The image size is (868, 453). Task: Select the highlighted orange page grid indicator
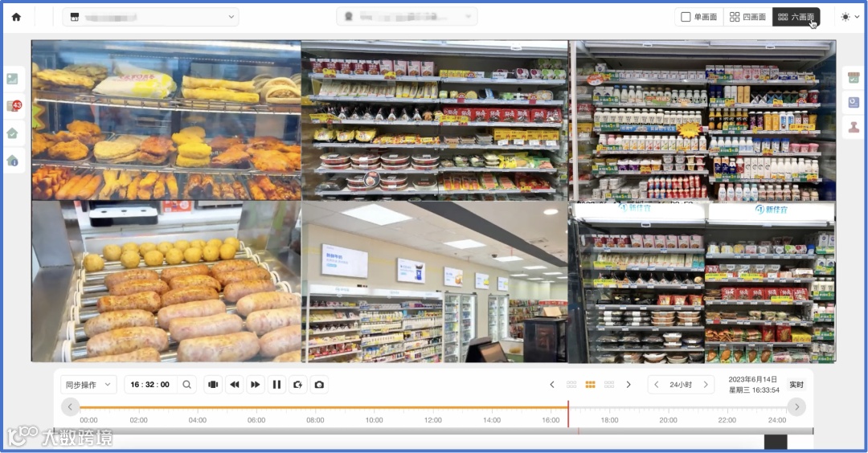coord(590,385)
